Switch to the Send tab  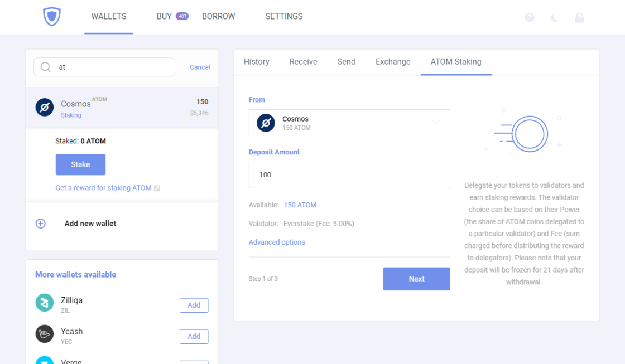[346, 62]
